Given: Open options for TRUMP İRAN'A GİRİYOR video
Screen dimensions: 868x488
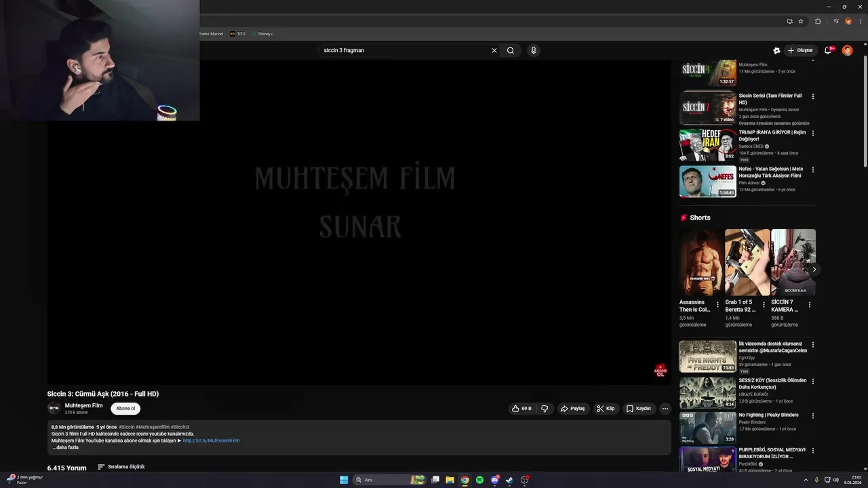Looking at the screenshot, I should tap(813, 133).
